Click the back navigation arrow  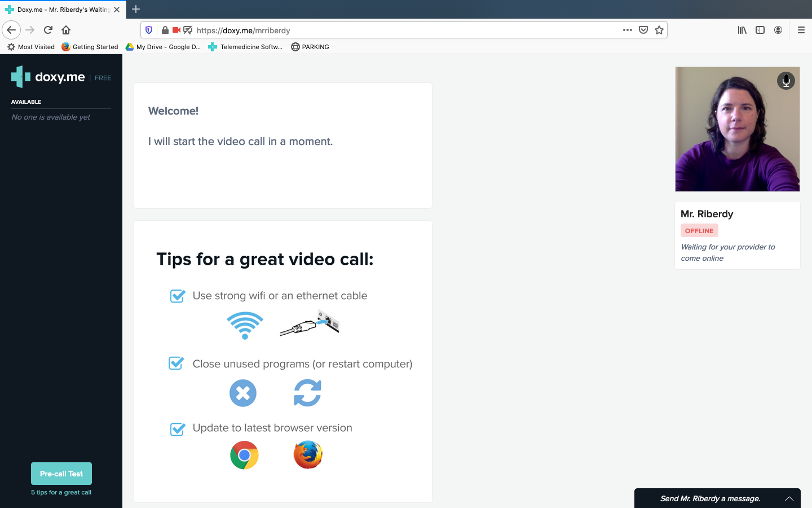[x=11, y=30]
